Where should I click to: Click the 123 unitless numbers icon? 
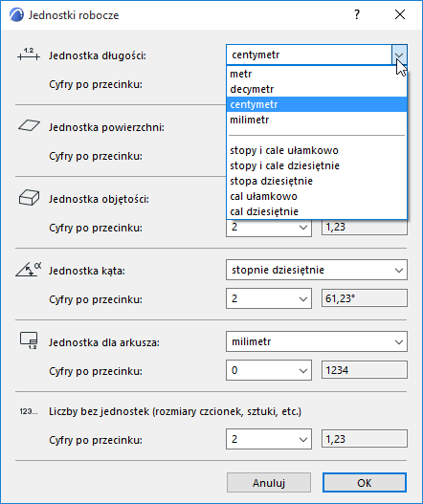point(29,411)
